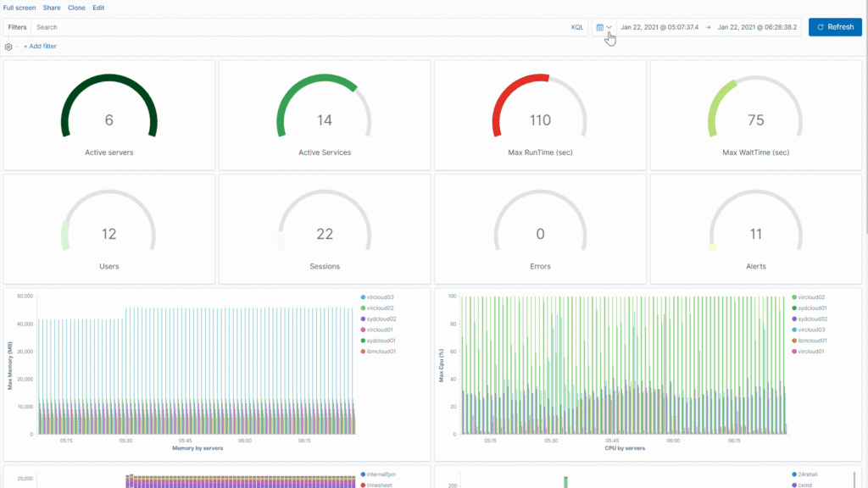868x488 pixels.
Task: Open the Share menu item
Action: tap(52, 7)
